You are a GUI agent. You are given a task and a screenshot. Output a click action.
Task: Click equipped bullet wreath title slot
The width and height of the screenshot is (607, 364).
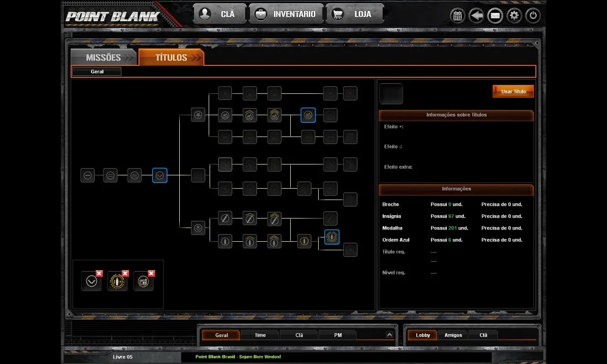point(118,282)
